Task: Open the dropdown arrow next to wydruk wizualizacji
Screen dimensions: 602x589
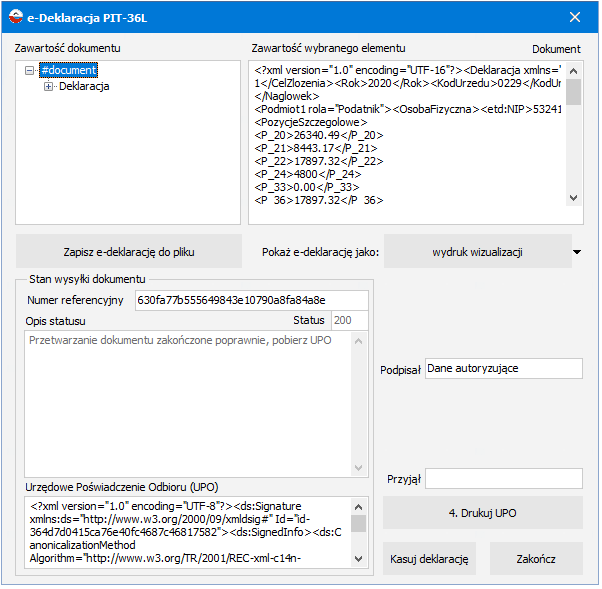Action: coord(577,252)
